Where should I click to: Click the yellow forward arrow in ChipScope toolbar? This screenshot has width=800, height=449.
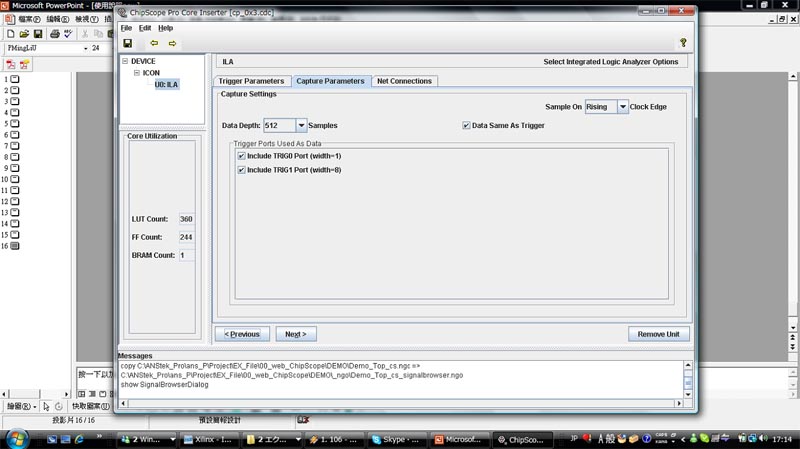coord(172,43)
